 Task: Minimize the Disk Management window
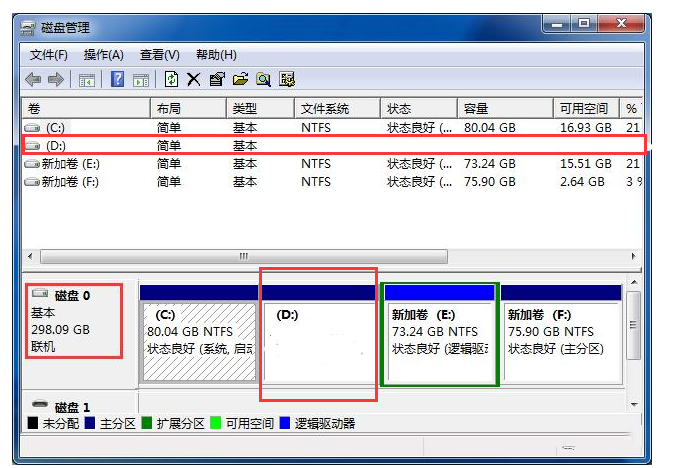(557, 24)
